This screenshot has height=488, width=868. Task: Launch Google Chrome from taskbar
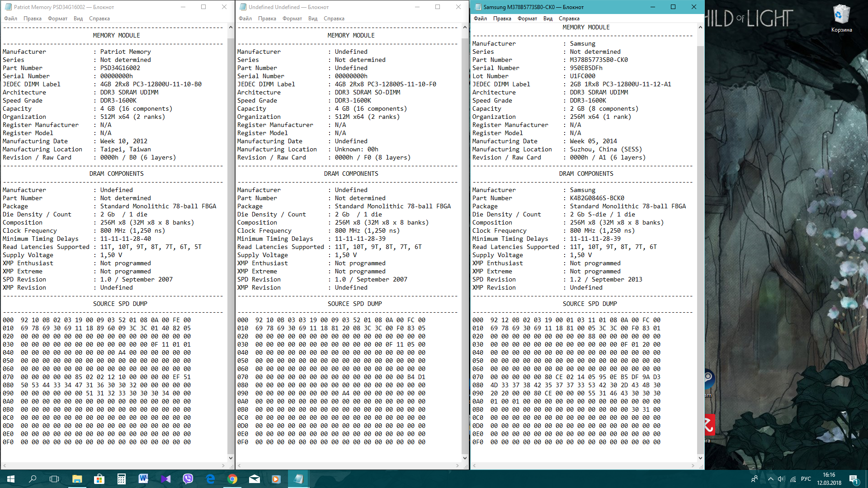pyautogui.click(x=232, y=479)
